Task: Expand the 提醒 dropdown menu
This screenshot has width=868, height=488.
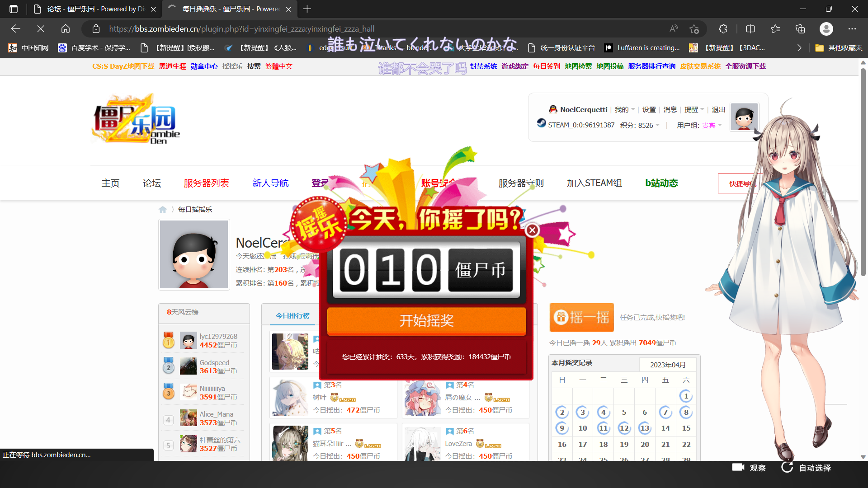Action: pyautogui.click(x=694, y=109)
